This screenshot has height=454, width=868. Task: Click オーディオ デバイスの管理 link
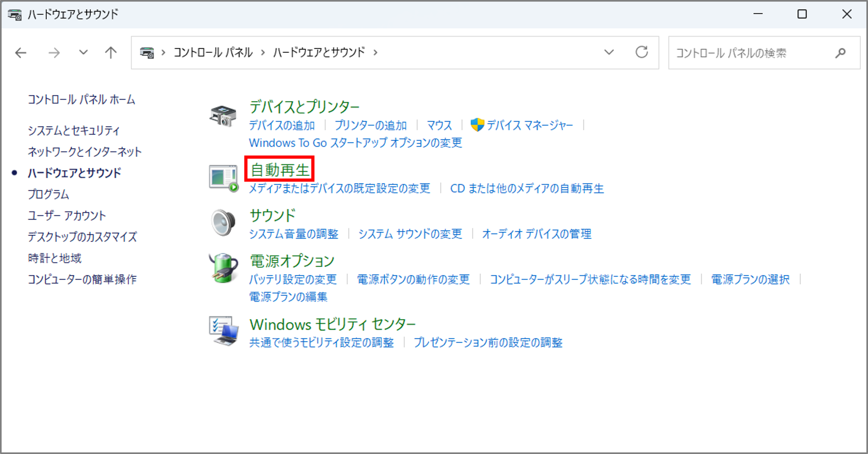(x=537, y=234)
